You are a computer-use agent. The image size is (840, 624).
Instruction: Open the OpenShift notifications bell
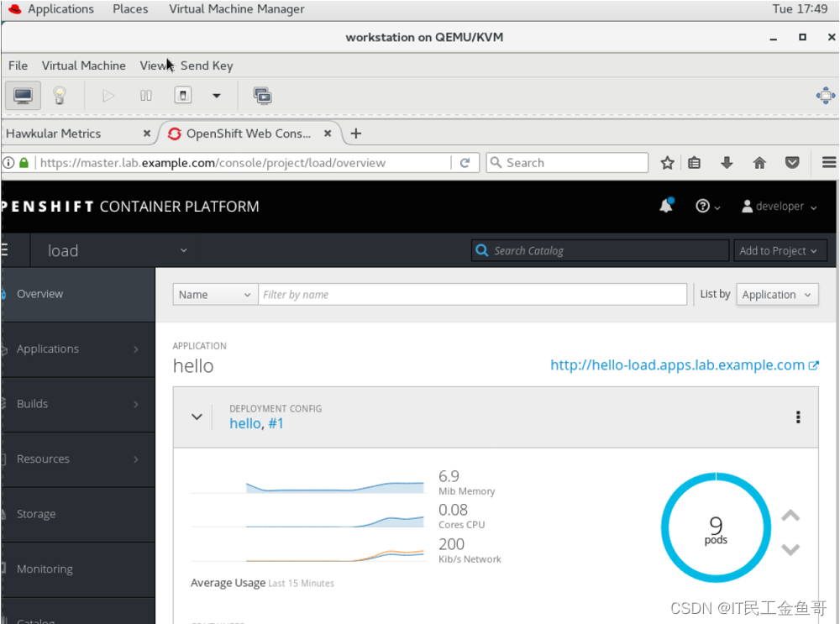coord(666,206)
